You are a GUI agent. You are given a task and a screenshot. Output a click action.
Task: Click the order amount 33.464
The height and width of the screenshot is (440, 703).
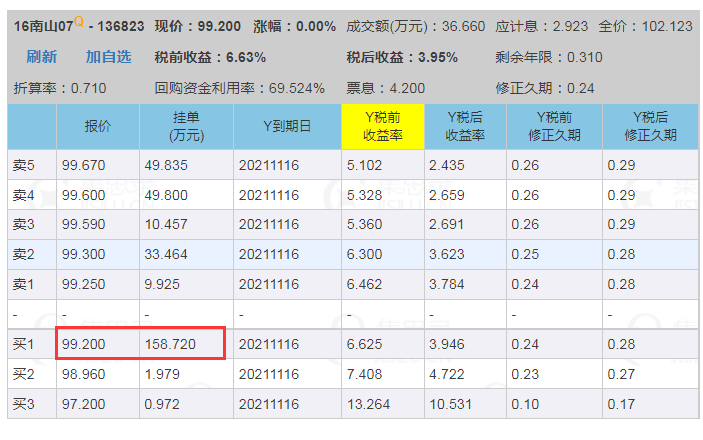(166, 254)
